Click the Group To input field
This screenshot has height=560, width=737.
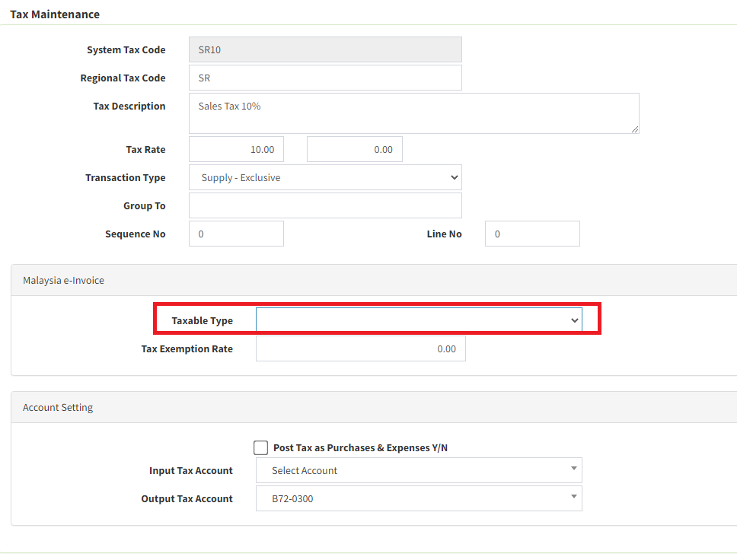coord(325,205)
